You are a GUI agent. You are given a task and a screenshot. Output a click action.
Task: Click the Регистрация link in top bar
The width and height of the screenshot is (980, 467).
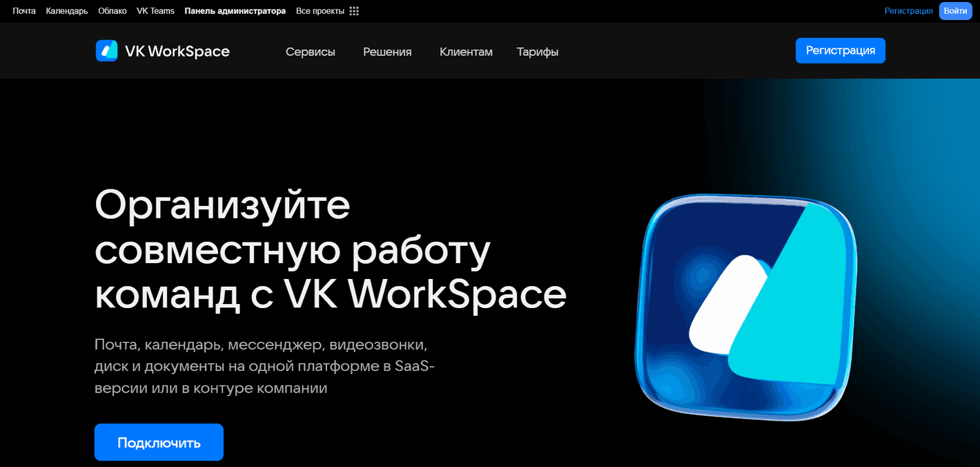point(909,11)
